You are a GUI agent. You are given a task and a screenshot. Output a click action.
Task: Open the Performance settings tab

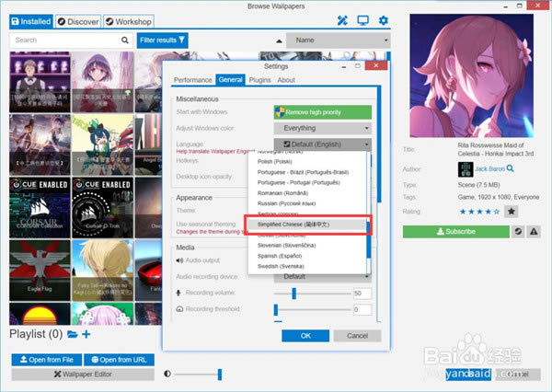click(x=193, y=80)
